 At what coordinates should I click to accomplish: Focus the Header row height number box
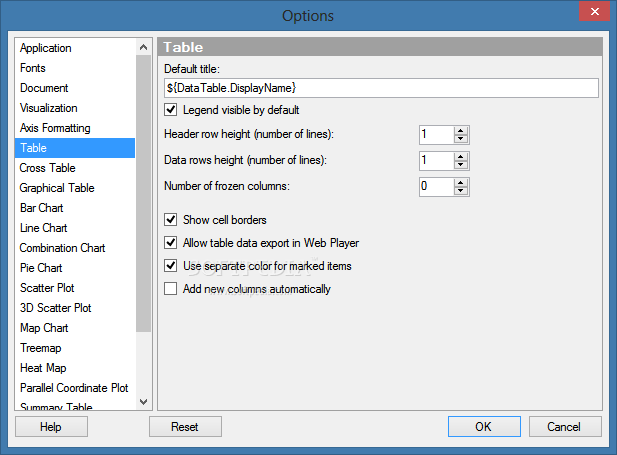point(436,135)
